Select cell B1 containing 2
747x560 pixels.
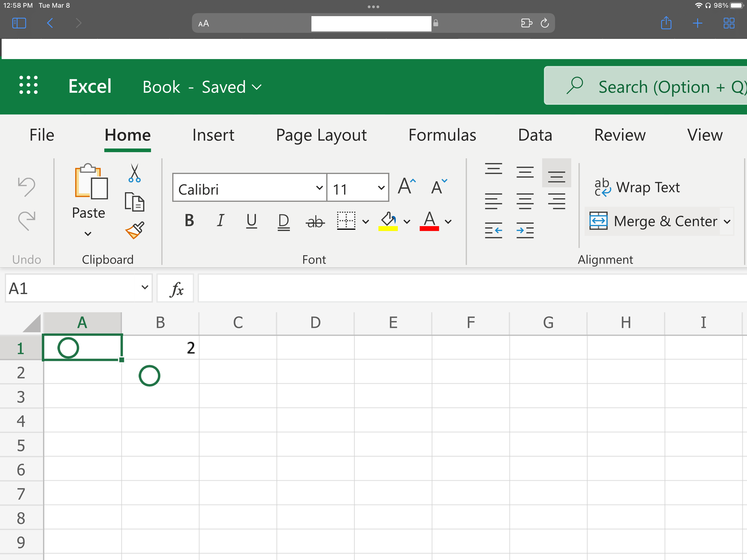click(161, 348)
